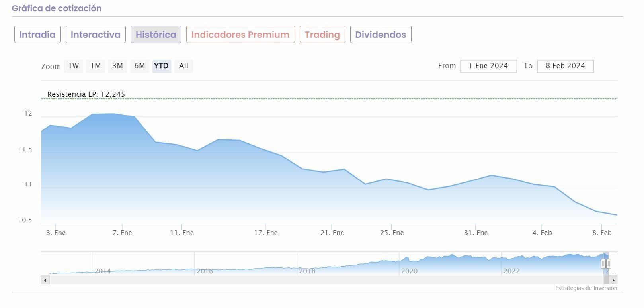Switch to the Interactiva tab
The image size is (644, 308).
click(x=96, y=35)
